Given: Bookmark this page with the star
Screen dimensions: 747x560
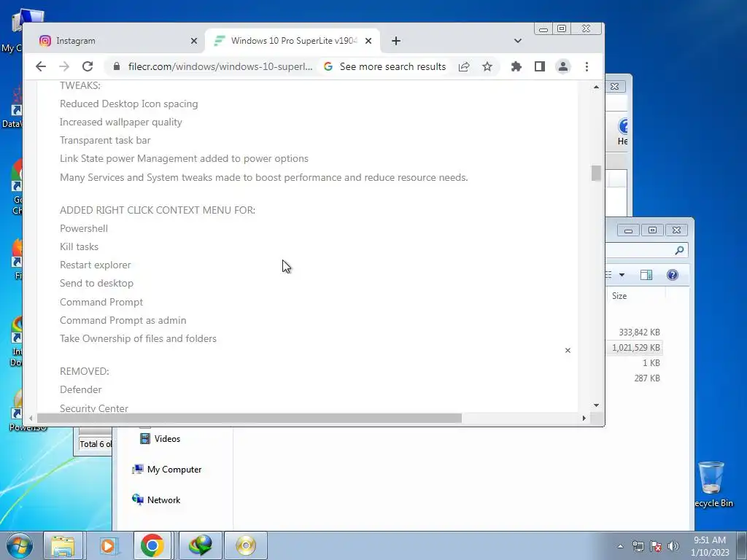Looking at the screenshot, I should coord(487,66).
